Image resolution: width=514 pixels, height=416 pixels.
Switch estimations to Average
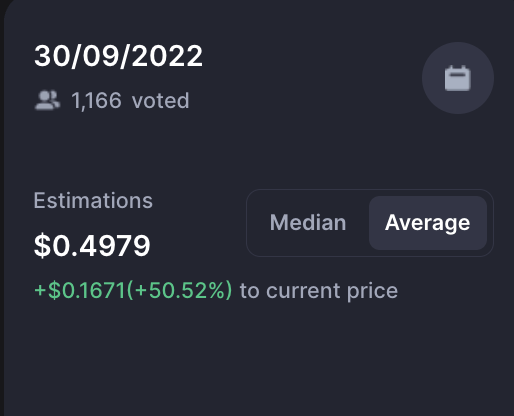pyautogui.click(x=427, y=223)
